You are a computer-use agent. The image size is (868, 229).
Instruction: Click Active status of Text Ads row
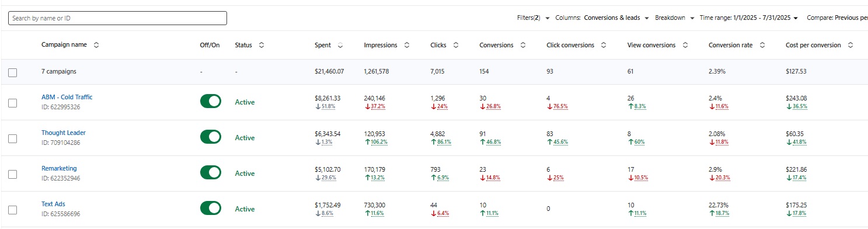click(x=245, y=209)
